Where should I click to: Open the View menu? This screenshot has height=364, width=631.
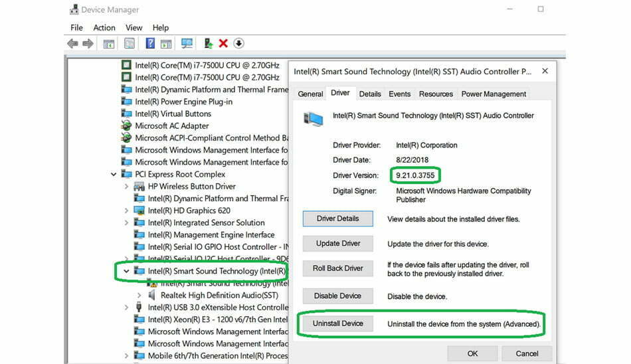pyautogui.click(x=134, y=28)
